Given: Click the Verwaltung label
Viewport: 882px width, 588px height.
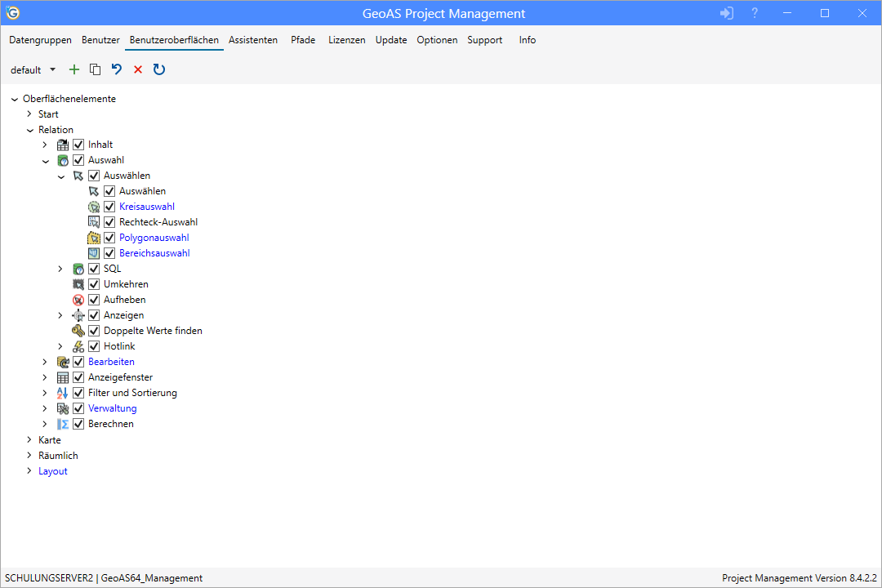Looking at the screenshot, I should 113,408.
